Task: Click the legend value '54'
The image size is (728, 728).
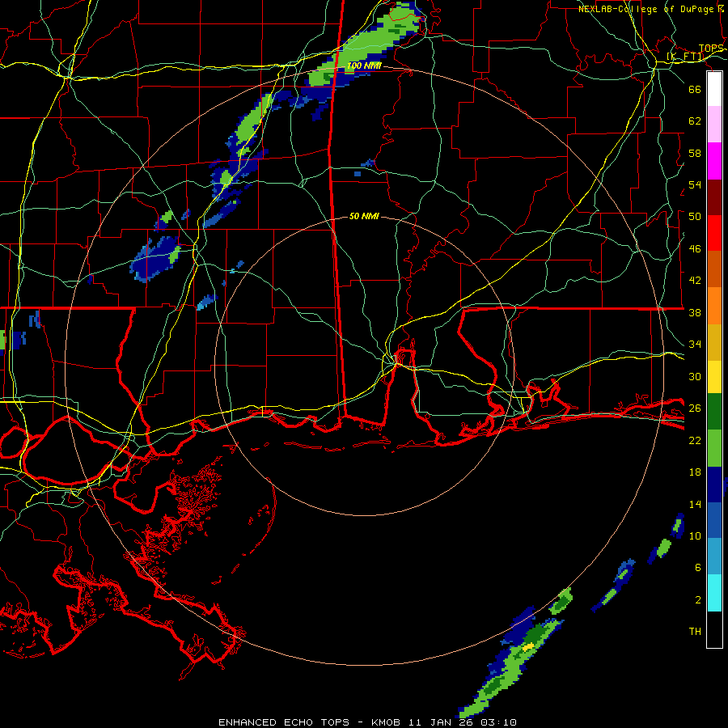Action: 695,184
